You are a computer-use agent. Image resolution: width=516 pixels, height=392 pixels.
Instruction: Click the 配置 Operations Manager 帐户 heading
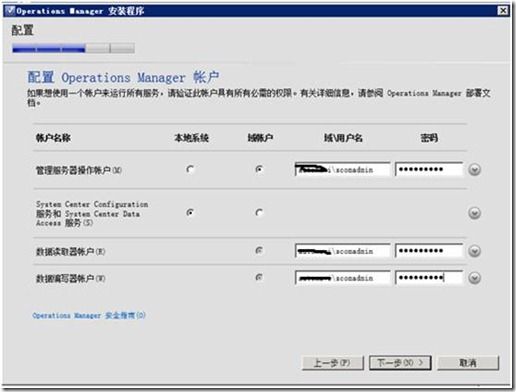tap(123, 77)
